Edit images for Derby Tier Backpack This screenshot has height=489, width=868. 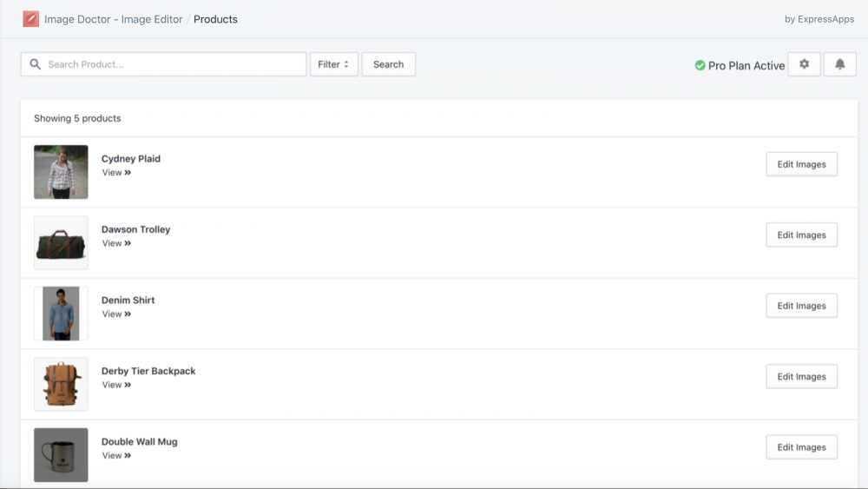point(801,377)
